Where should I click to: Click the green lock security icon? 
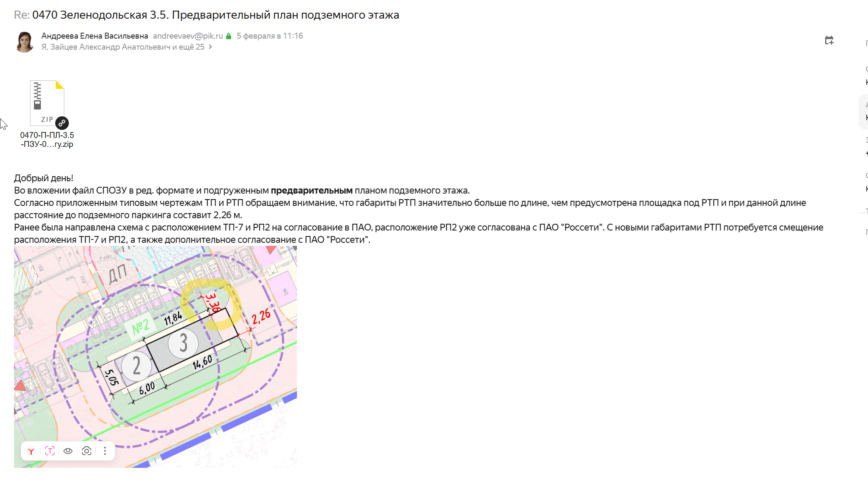coord(229,36)
